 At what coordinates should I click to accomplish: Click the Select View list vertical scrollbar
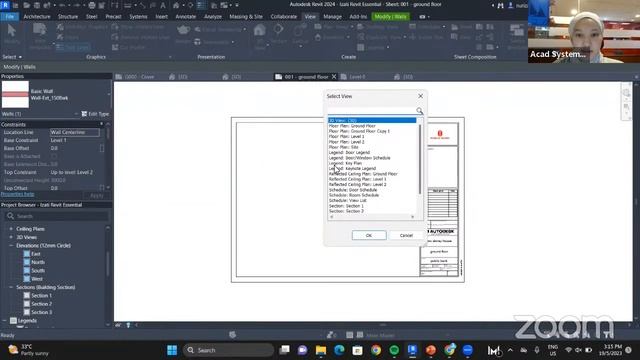click(420, 159)
